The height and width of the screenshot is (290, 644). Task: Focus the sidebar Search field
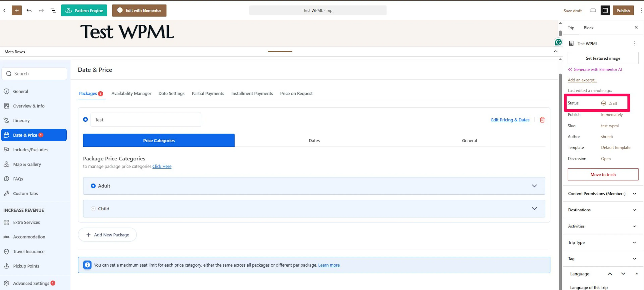[x=34, y=73]
